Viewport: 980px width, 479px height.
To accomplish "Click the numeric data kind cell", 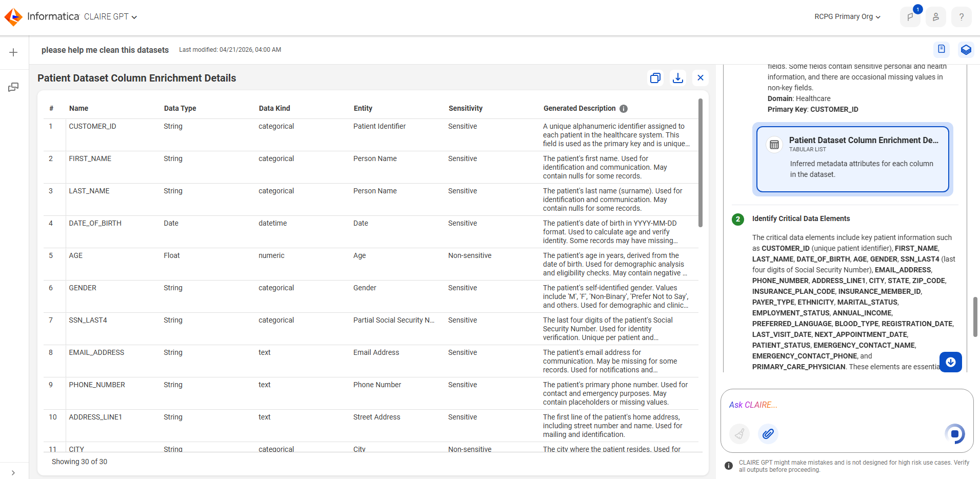I will (272, 255).
